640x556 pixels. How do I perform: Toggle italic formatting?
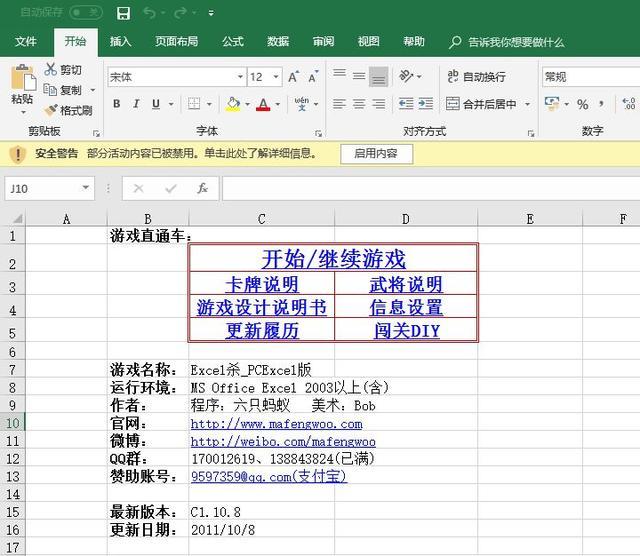(x=136, y=104)
